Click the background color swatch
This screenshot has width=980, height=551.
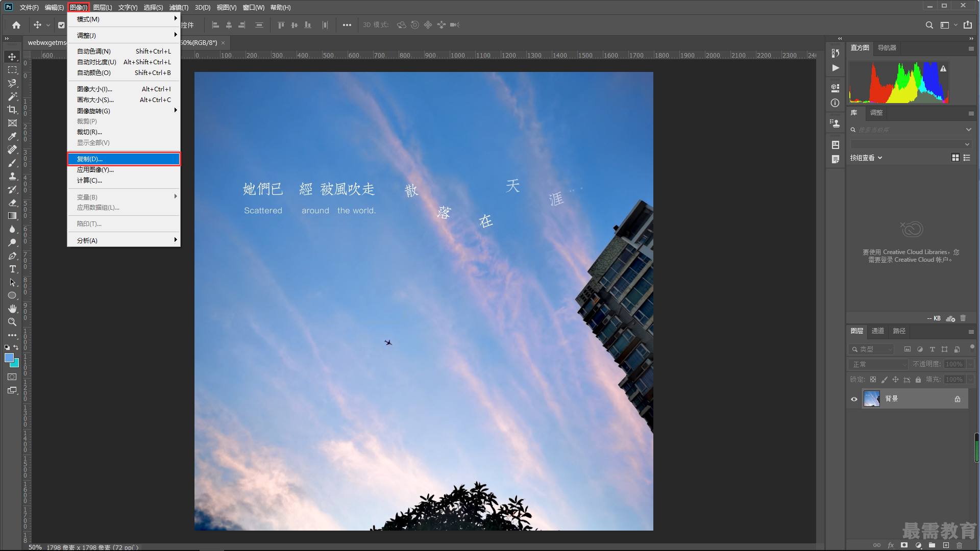16,364
